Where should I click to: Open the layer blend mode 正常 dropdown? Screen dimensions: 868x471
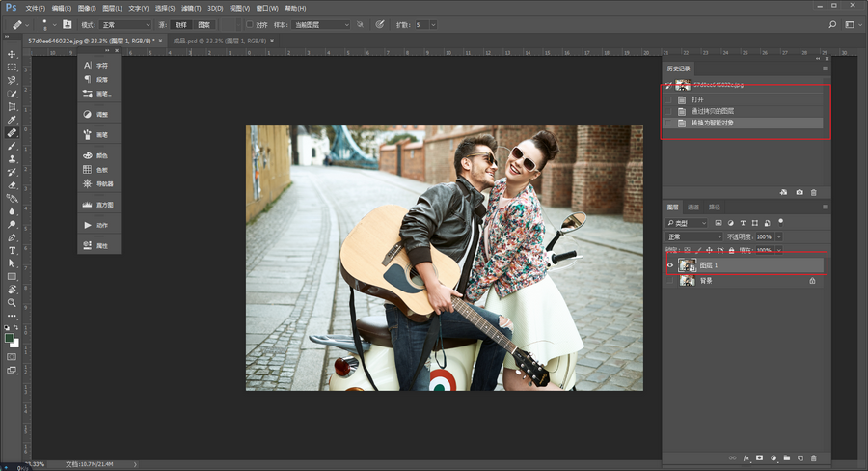coord(694,236)
